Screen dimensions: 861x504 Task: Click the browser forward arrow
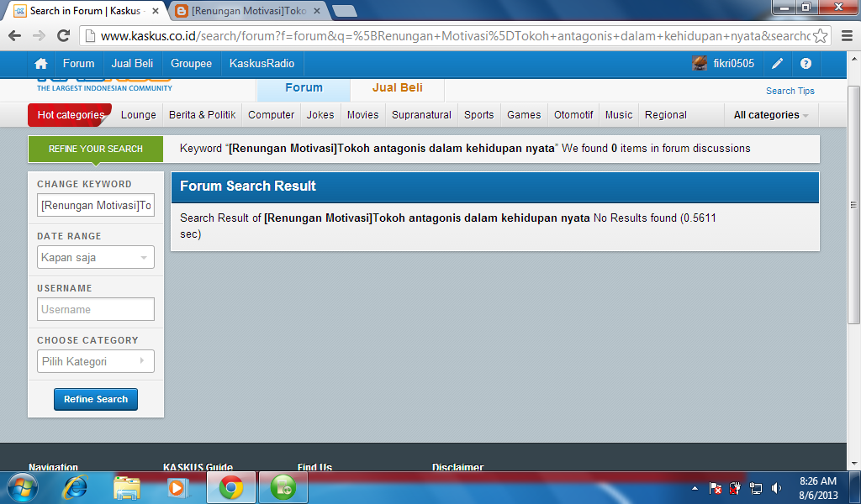pyautogui.click(x=39, y=36)
